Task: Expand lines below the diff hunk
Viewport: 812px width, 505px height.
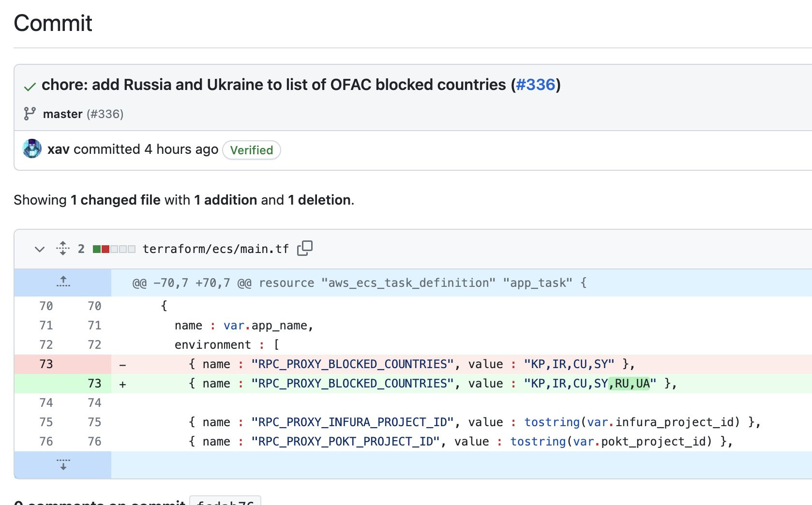Action: click(x=63, y=465)
